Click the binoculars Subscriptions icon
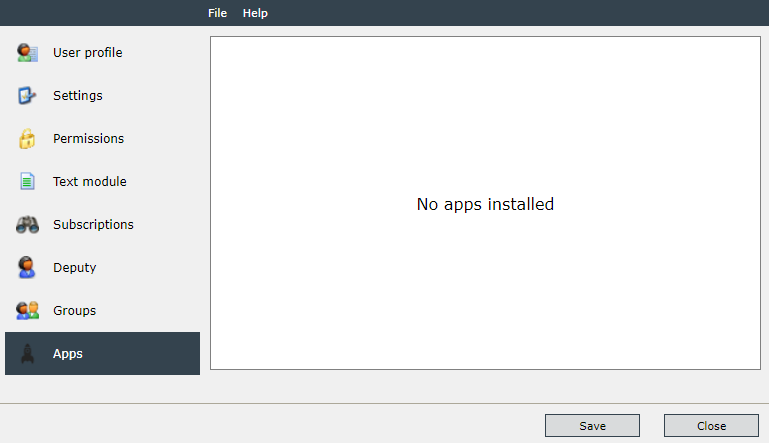 click(x=27, y=224)
